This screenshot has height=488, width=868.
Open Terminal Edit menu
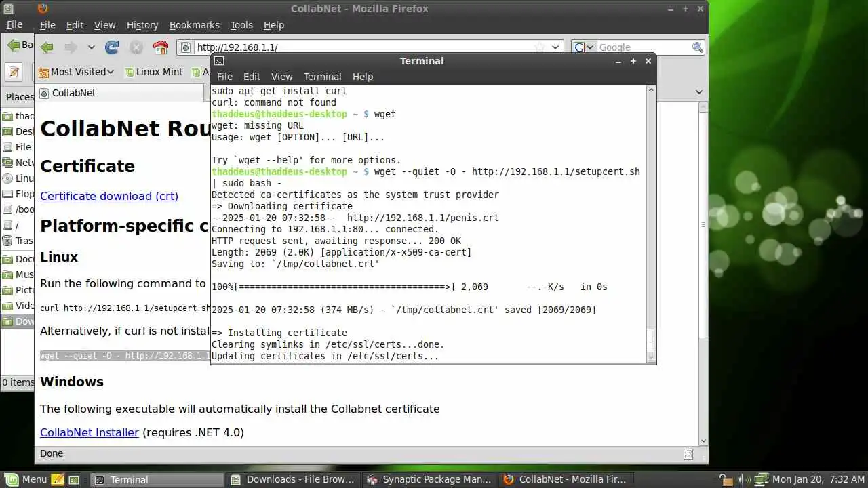(x=252, y=77)
